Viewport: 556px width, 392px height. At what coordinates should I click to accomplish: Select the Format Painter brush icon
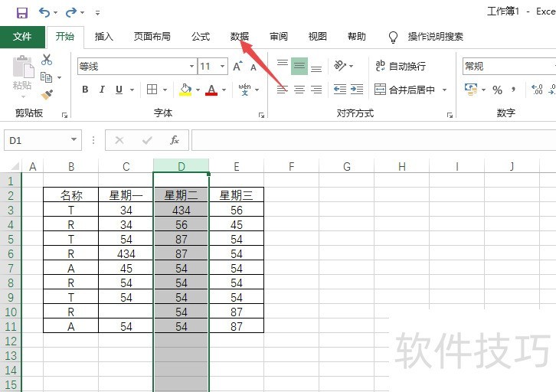[47, 94]
